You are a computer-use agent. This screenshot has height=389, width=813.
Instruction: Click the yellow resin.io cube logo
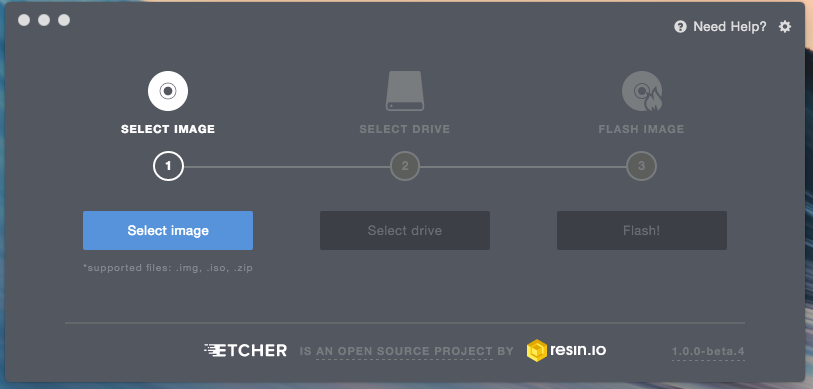(537, 350)
